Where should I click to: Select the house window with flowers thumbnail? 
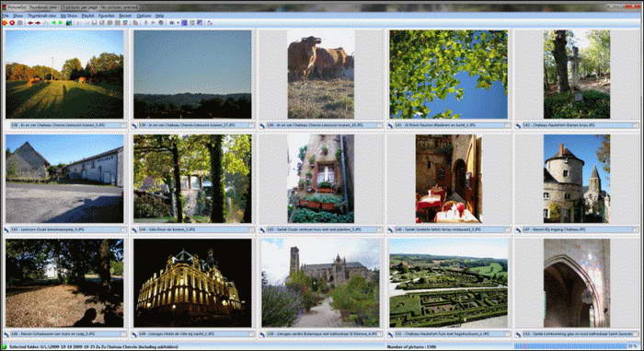pyautogui.click(x=321, y=179)
